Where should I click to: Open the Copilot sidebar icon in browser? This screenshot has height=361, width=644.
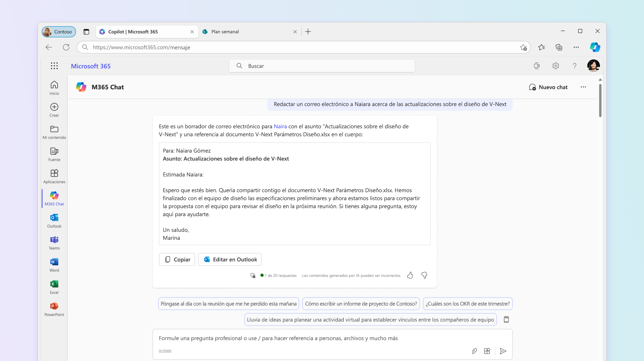(x=595, y=47)
